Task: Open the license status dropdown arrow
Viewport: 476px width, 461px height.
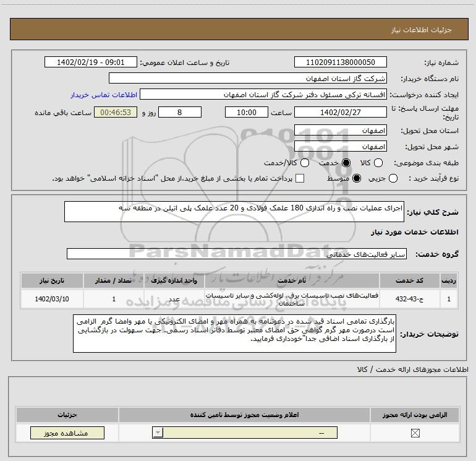Action: coord(158,433)
